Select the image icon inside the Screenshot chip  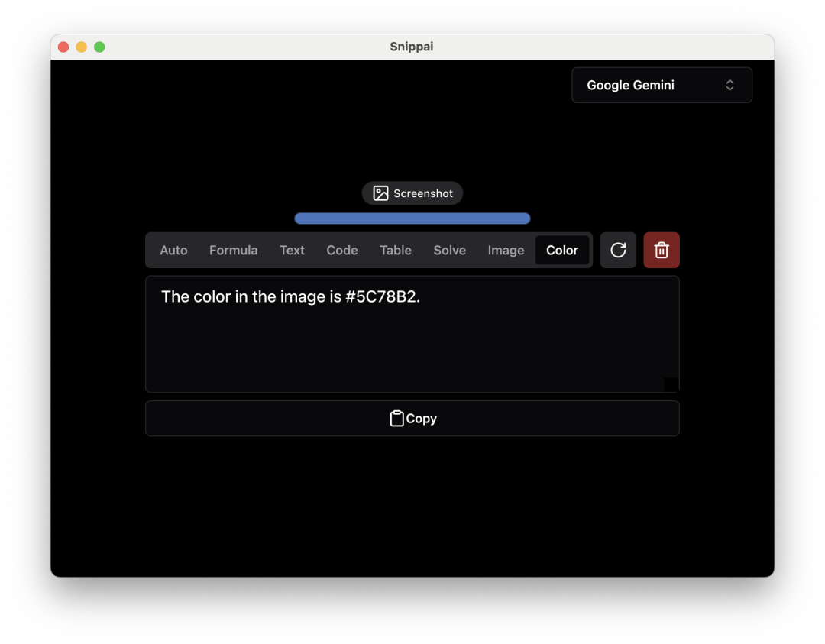[x=380, y=193]
